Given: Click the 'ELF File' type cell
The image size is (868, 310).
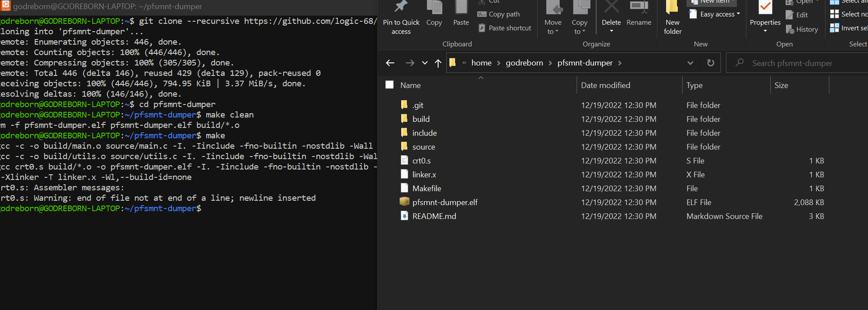Looking at the screenshot, I should 699,202.
